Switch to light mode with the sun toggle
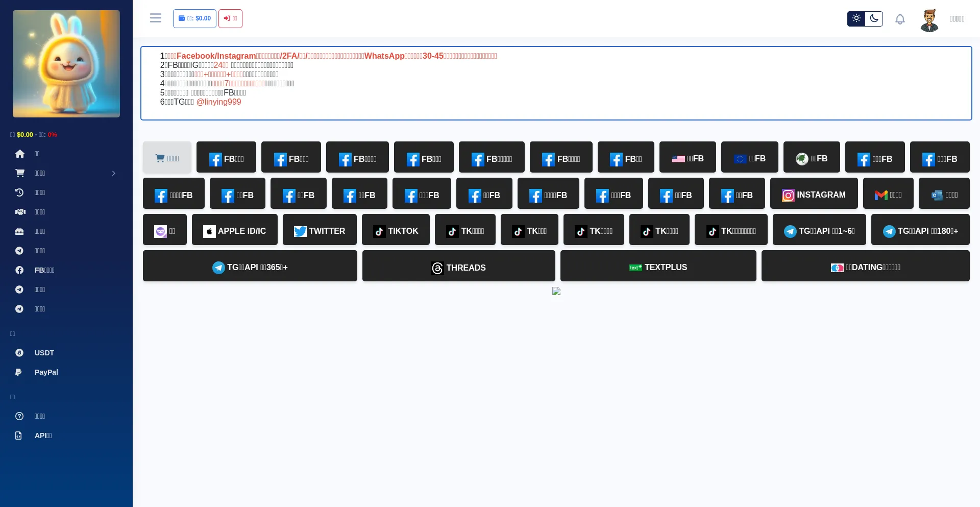Screen dimensions: 980x507 point(856,18)
